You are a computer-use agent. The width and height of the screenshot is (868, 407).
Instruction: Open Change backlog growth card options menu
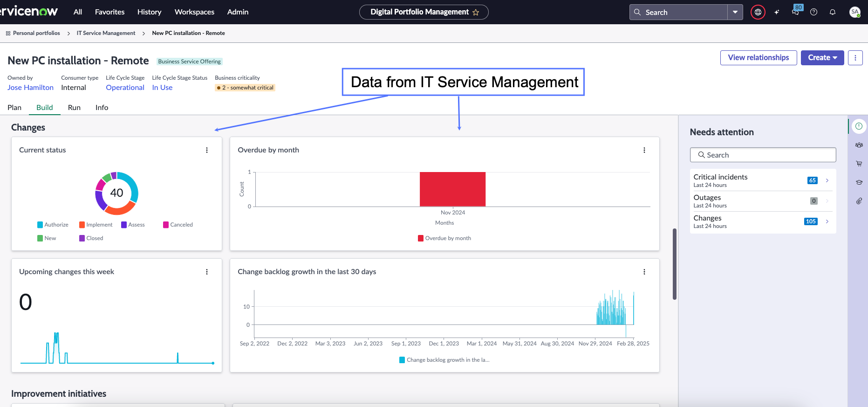pyautogui.click(x=644, y=272)
